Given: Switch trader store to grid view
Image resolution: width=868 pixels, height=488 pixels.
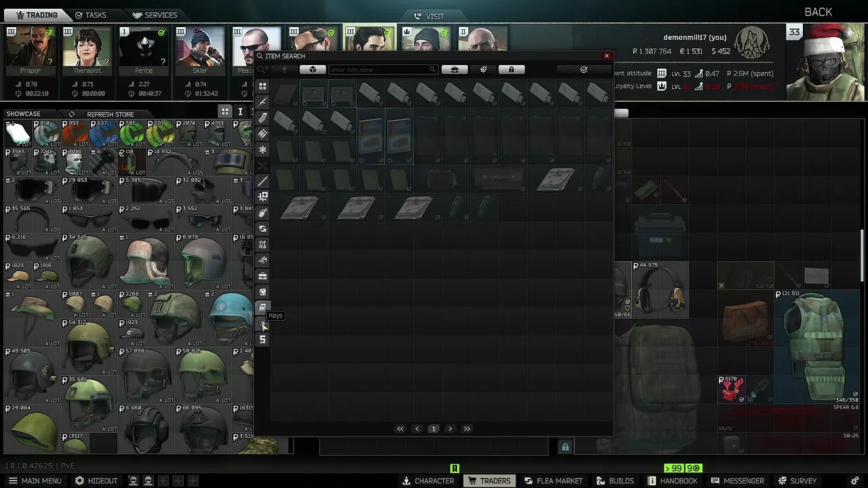Looking at the screenshot, I should tap(224, 111).
